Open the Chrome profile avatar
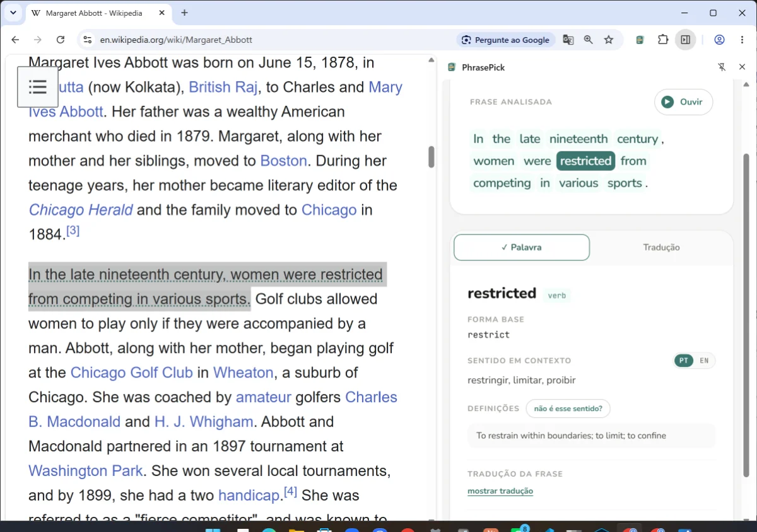Image resolution: width=757 pixels, height=532 pixels. 719,40
